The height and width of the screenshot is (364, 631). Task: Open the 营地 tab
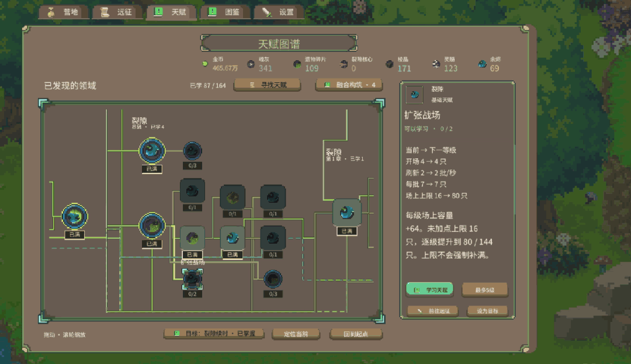tap(64, 12)
